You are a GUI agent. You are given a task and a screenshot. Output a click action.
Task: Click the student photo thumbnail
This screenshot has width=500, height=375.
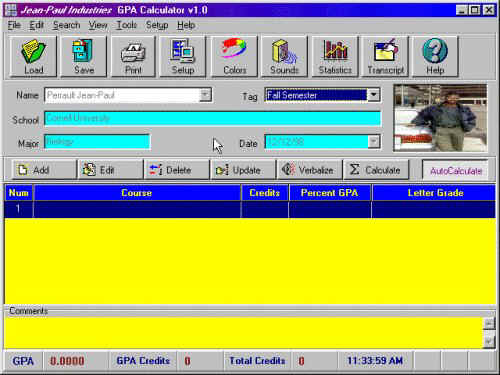[x=440, y=118]
